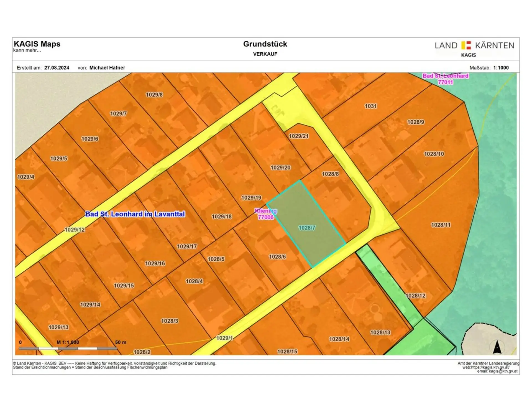This screenshot has height=412, width=532.
Task: Click the KAGIS Maps title
Action: click(x=37, y=44)
